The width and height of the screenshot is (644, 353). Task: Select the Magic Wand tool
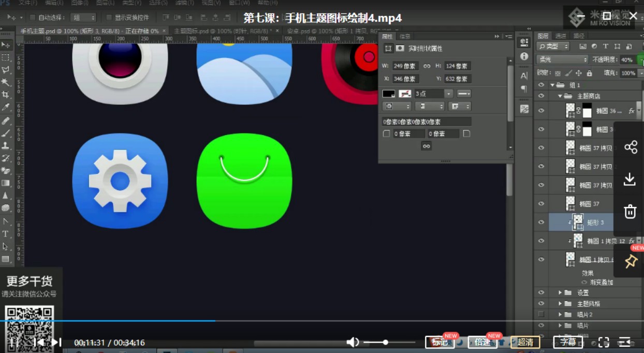click(6, 82)
